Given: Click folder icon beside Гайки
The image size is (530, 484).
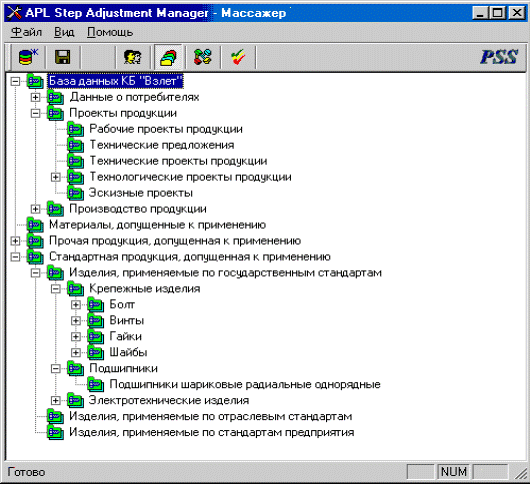Looking at the screenshot, I should tap(95, 337).
